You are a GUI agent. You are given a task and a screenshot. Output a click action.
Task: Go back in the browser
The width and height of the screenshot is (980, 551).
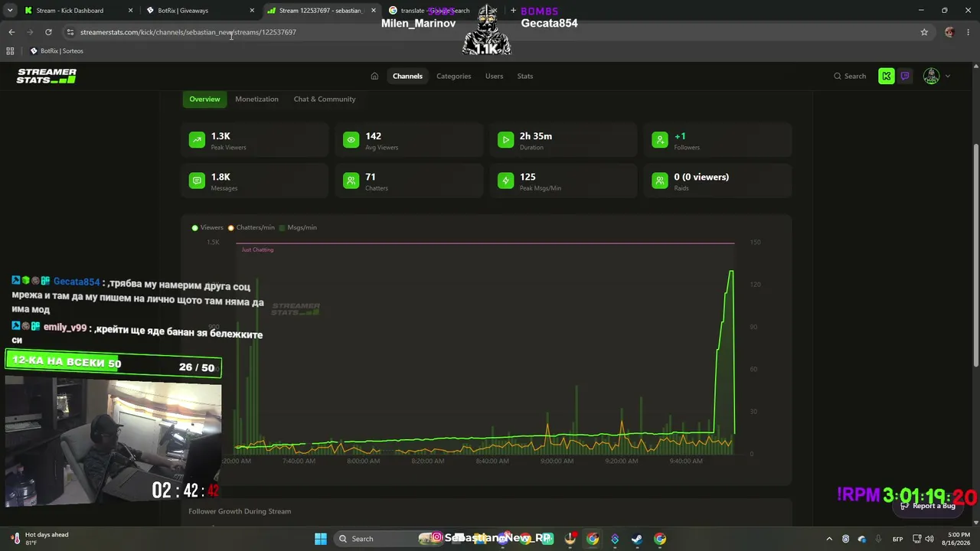click(x=11, y=32)
